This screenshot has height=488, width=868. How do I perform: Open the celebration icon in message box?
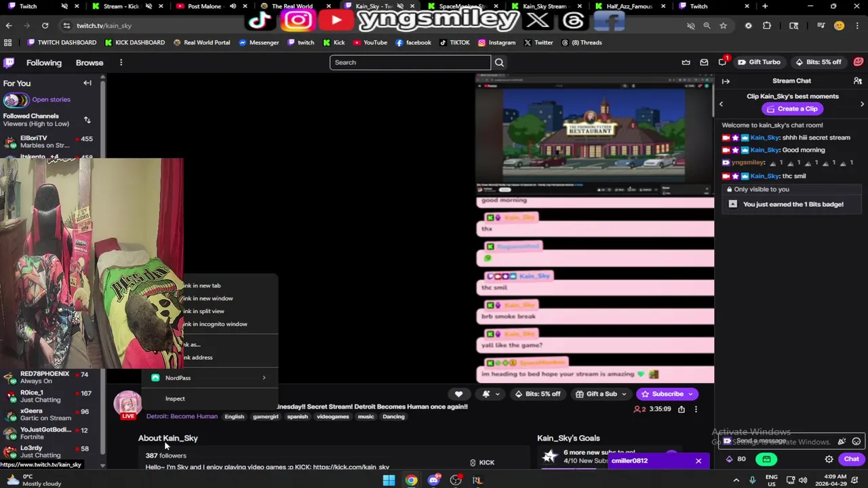coord(842,441)
